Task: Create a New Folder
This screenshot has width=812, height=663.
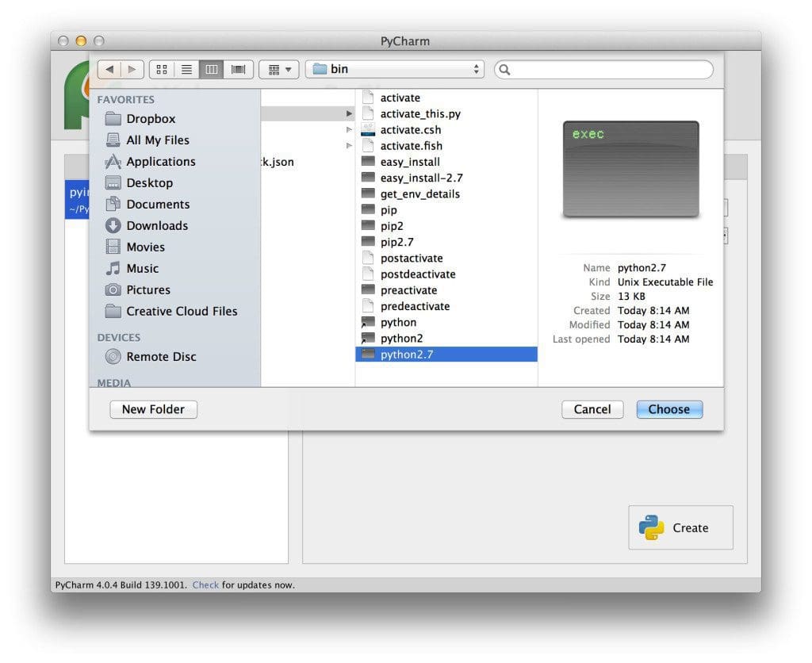Action: (153, 409)
